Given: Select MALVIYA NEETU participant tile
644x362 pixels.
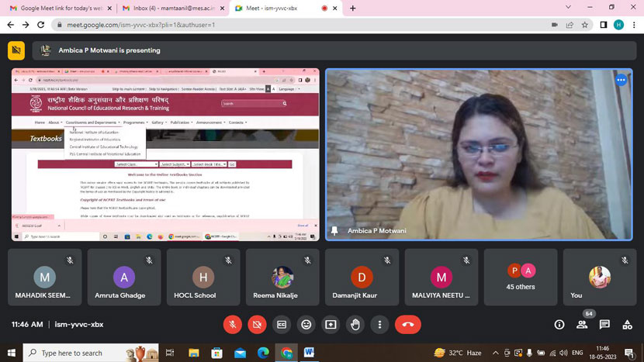Looking at the screenshot, I should pos(441,277).
